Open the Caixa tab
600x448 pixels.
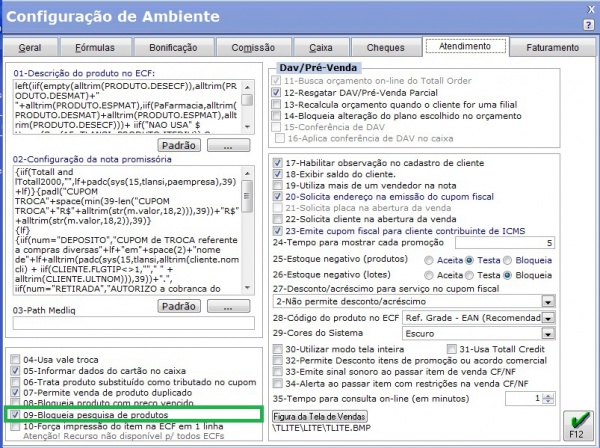pyautogui.click(x=321, y=48)
